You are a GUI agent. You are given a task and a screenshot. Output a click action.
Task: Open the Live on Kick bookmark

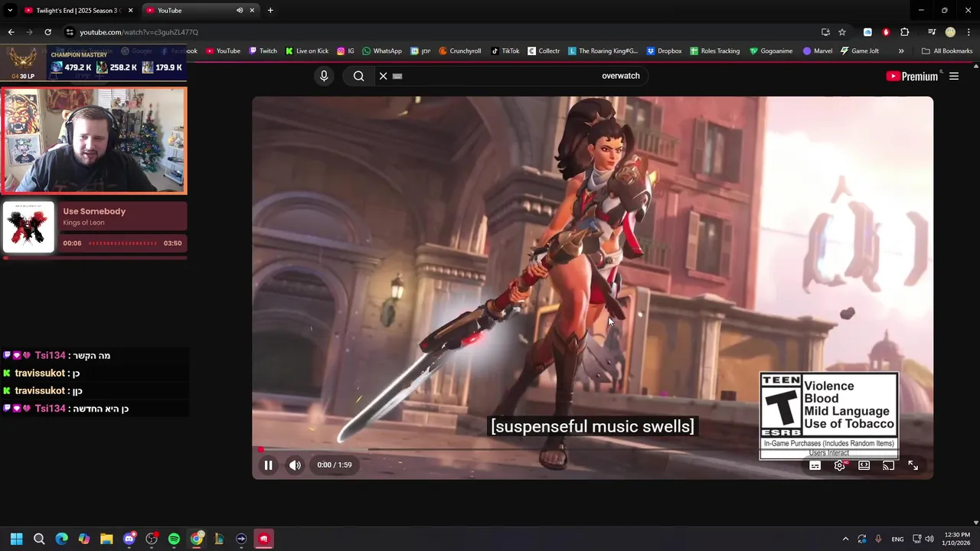tap(307, 51)
